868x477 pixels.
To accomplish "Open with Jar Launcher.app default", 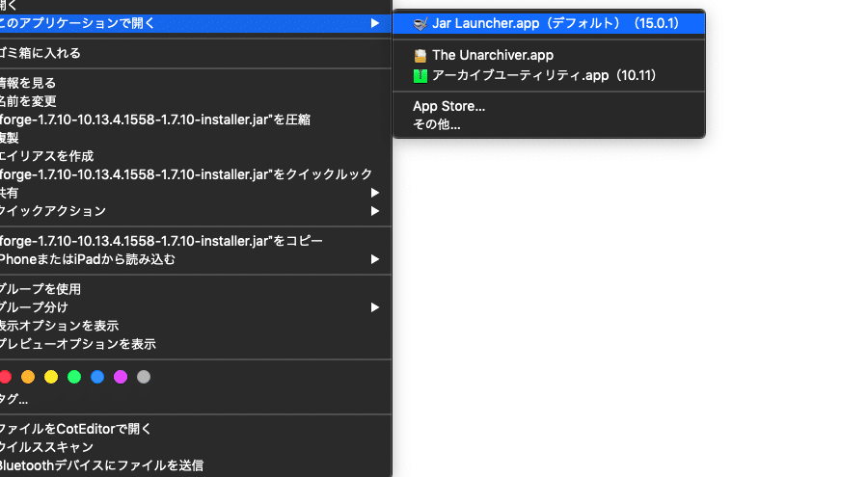I will point(549,23).
